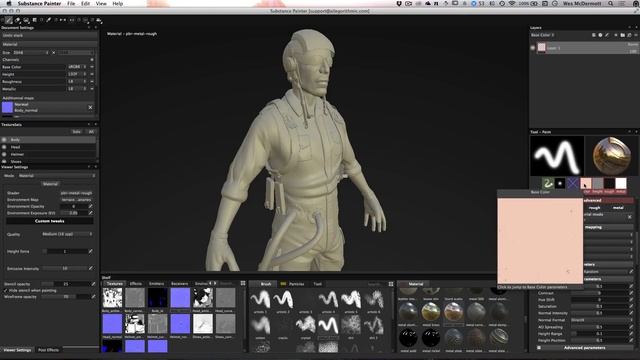Toggle grid view icon in Brush shelf

tap(391, 284)
